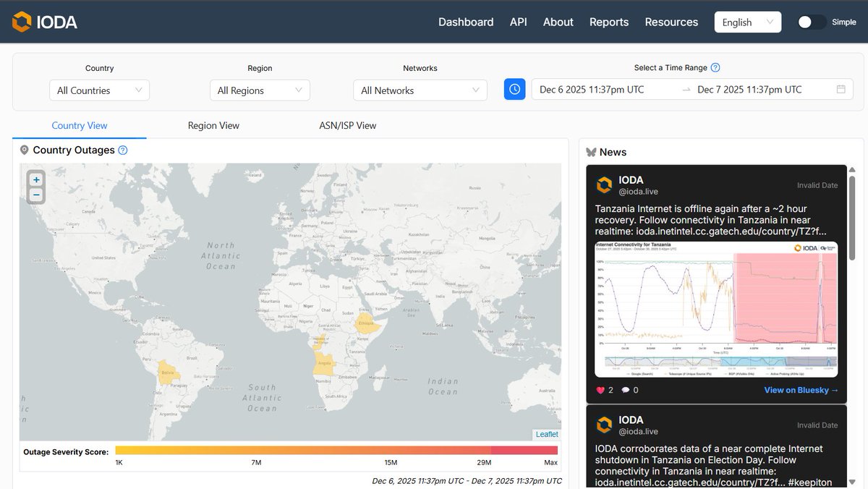Click the Simple label next to toggle
The height and width of the screenshot is (489, 868).
844,22
